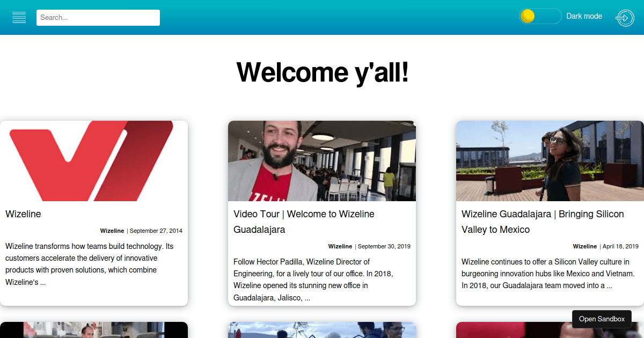The width and height of the screenshot is (644, 338).
Task: Click channel name "Wizeline" beside September 27, 2014
Action: pos(112,231)
